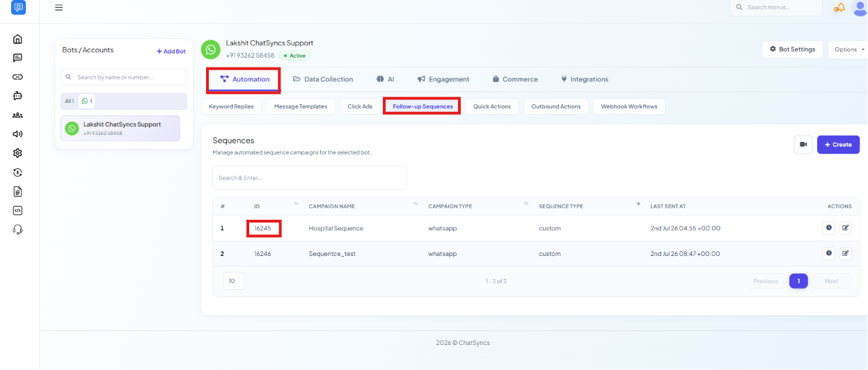Open the rows-per-page 10 selector
The height and width of the screenshot is (370, 868).
(x=234, y=281)
